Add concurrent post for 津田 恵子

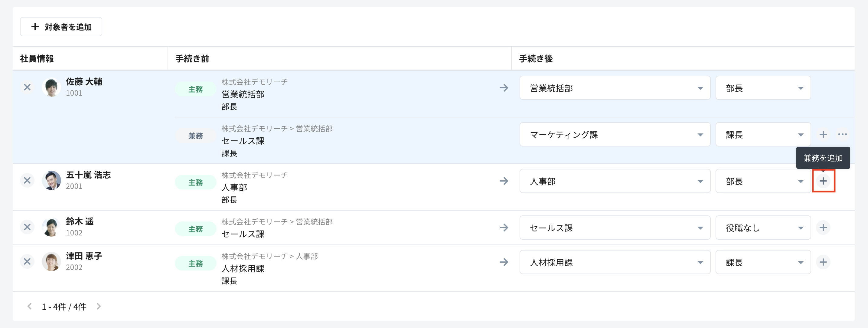(823, 262)
